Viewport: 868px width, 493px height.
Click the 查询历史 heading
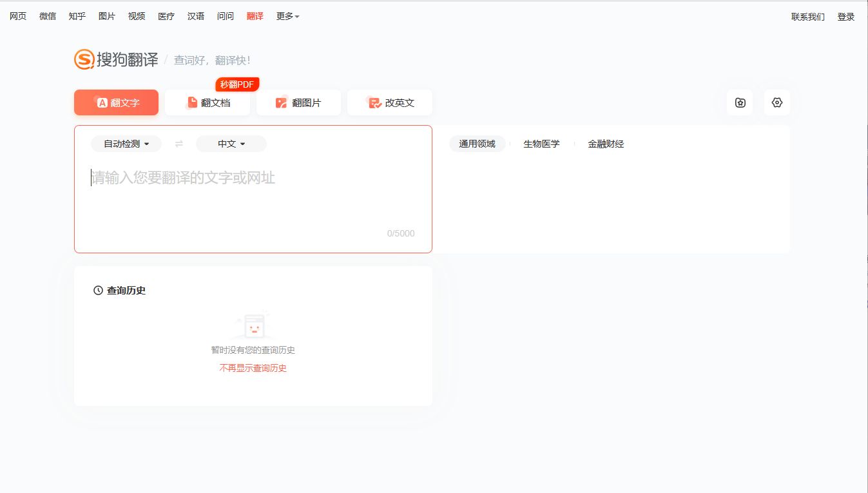pos(126,291)
